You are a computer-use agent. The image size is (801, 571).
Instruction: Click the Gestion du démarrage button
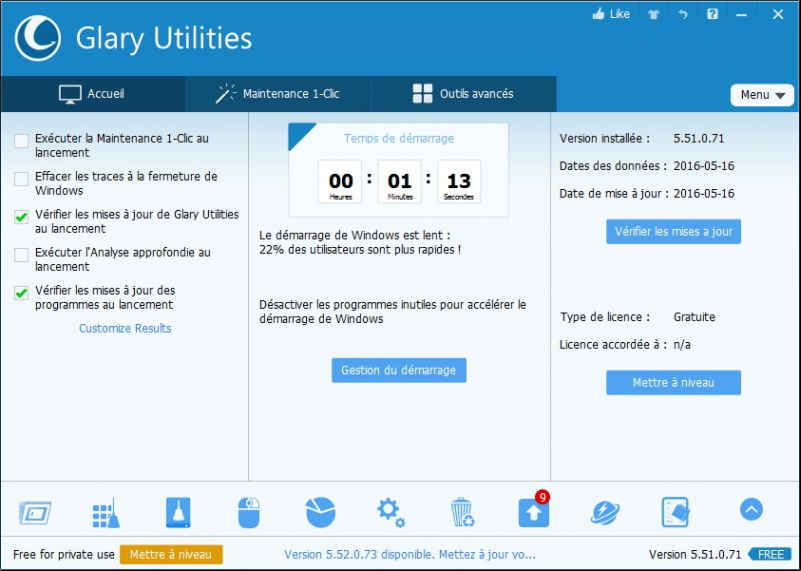(x=398, y=370)
